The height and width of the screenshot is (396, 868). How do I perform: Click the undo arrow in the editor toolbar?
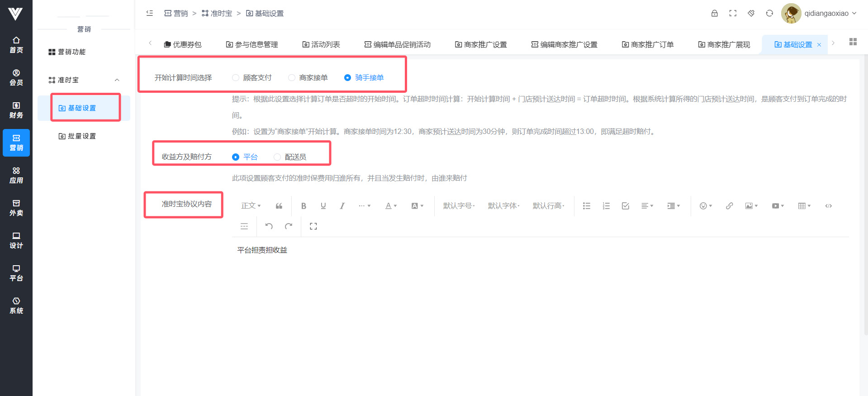click(x=269, y=226)
